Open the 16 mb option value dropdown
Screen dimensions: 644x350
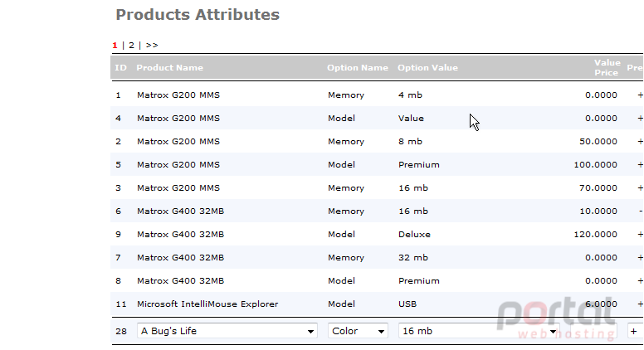point(480,331)
